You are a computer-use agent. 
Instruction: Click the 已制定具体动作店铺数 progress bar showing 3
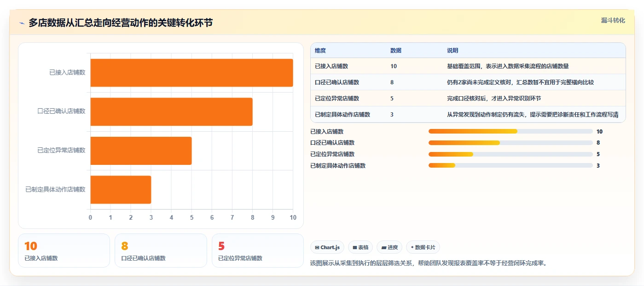[x=511, y=166]
